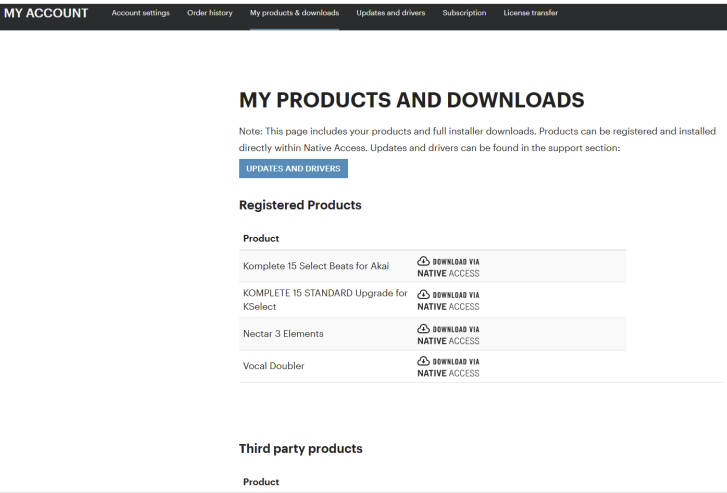
Task: Click the note paragraph about Native Access
Action: pos(478,140)
